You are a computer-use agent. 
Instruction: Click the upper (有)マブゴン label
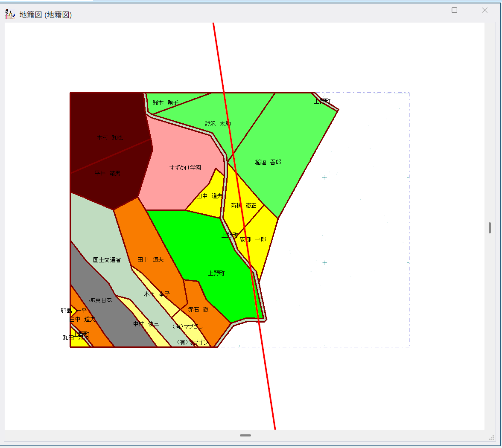188,326
